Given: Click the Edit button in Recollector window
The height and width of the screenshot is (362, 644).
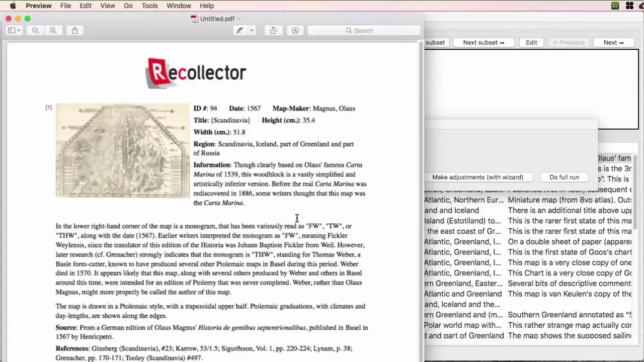Looking at the screenshot, I should [531, 43].
